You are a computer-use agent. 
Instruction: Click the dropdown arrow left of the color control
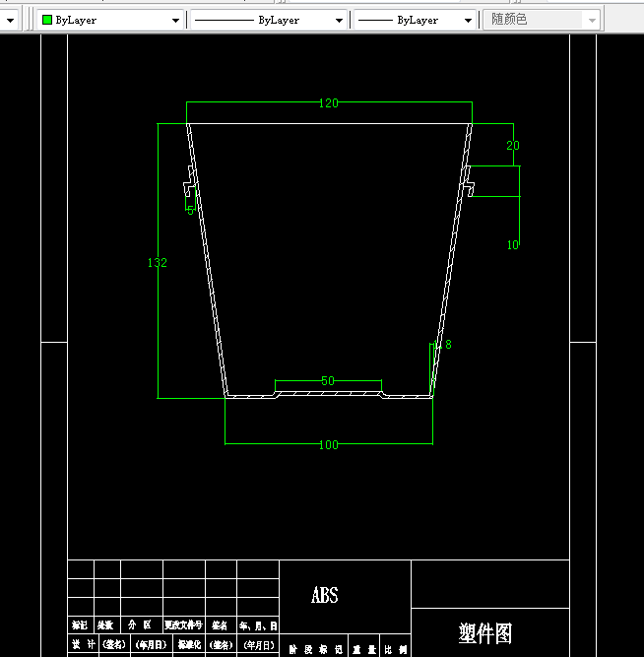point(10,20)
